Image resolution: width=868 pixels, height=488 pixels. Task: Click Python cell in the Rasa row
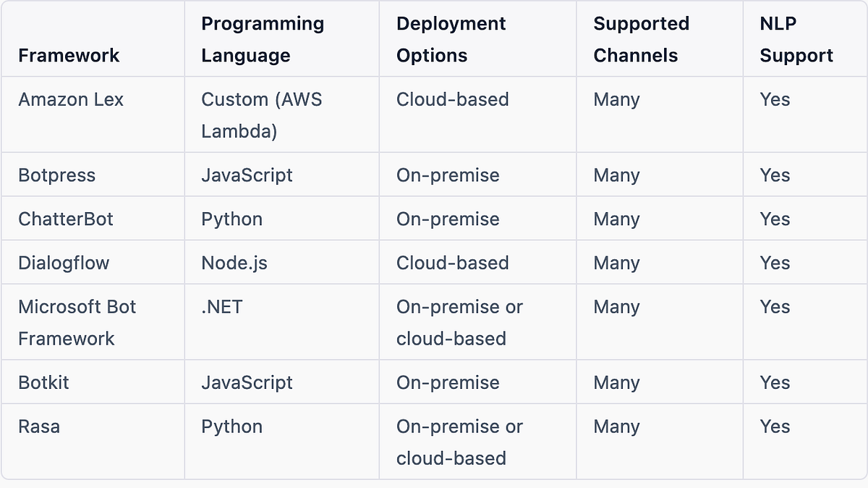click(231, 427)
